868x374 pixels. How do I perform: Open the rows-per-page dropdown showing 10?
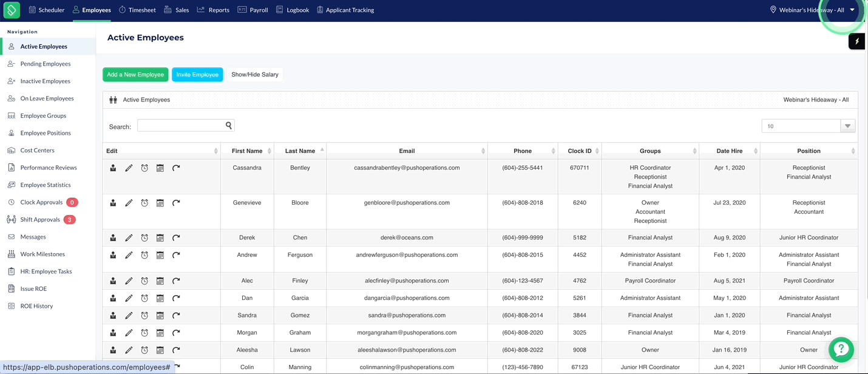point(809,126)
